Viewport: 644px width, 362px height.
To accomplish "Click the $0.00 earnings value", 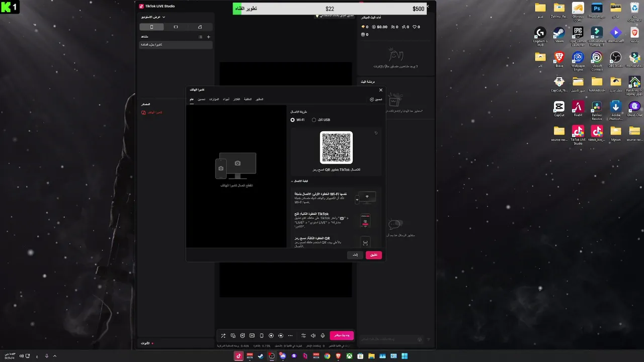I will (382, 27).
